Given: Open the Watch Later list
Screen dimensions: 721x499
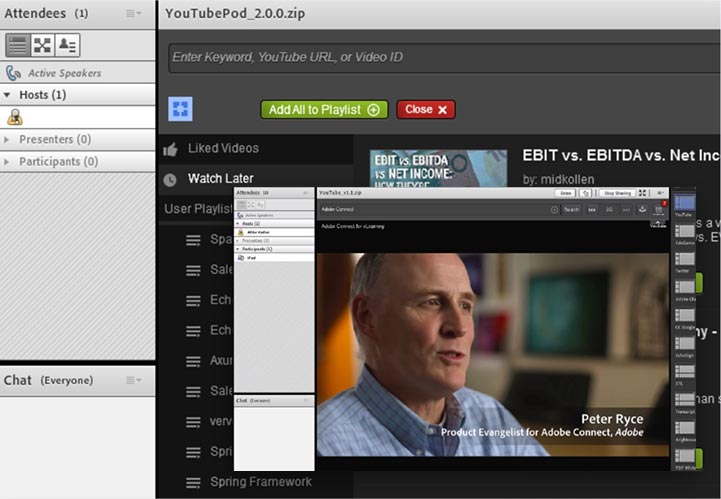Looking at the screenshot, I should 220,178.
